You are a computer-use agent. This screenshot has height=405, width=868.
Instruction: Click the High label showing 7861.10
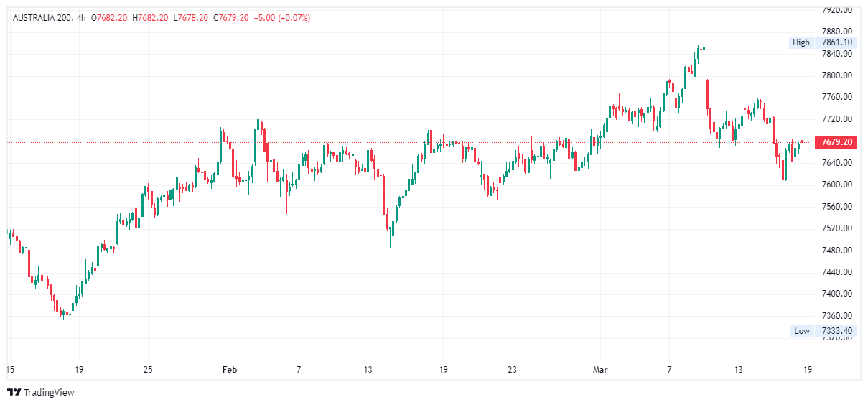pyautogui.click(x=821, y=42)
